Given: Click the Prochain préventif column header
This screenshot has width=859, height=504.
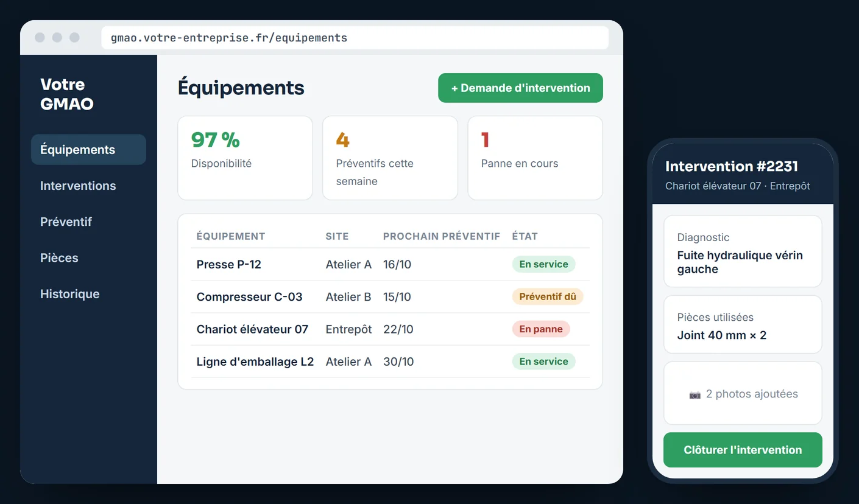Looking at the screenshot, I should (442, 236).
